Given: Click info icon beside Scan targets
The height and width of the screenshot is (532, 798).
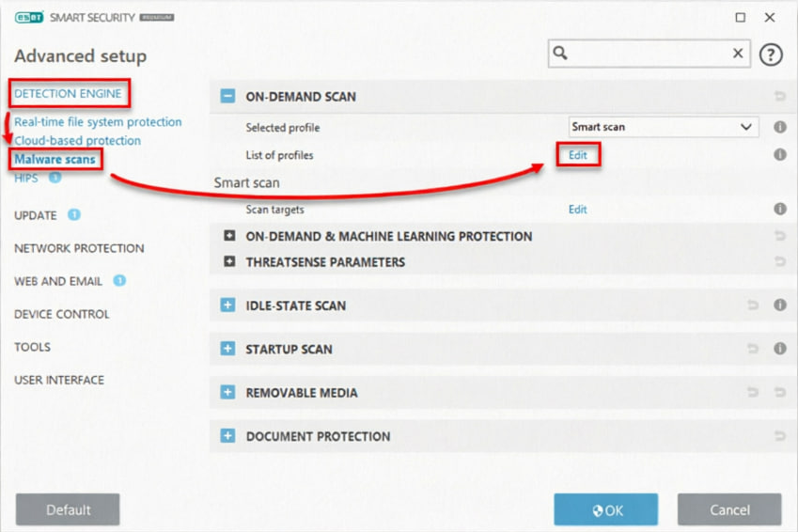Looking at the screenshot, I should [x=780, y=209].
